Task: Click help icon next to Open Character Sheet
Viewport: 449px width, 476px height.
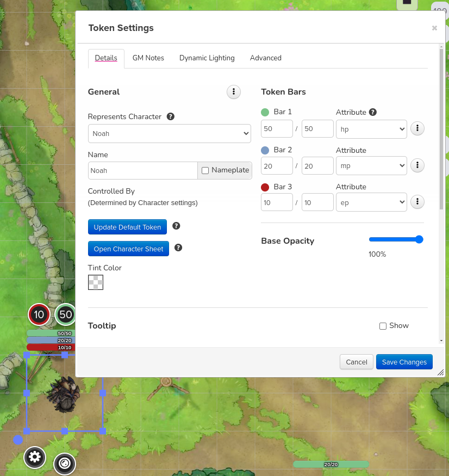Action: [x=178, y=248]
